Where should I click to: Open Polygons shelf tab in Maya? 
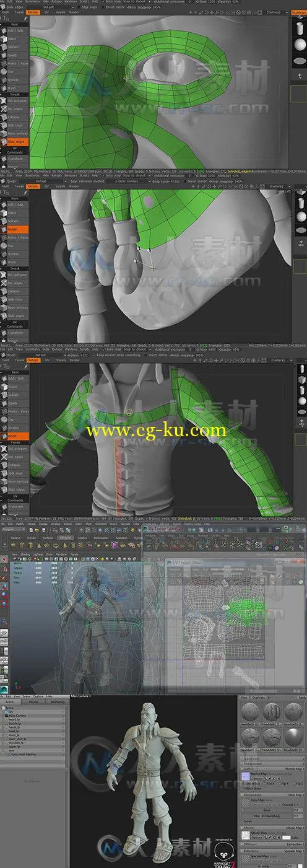click(64, 539)
